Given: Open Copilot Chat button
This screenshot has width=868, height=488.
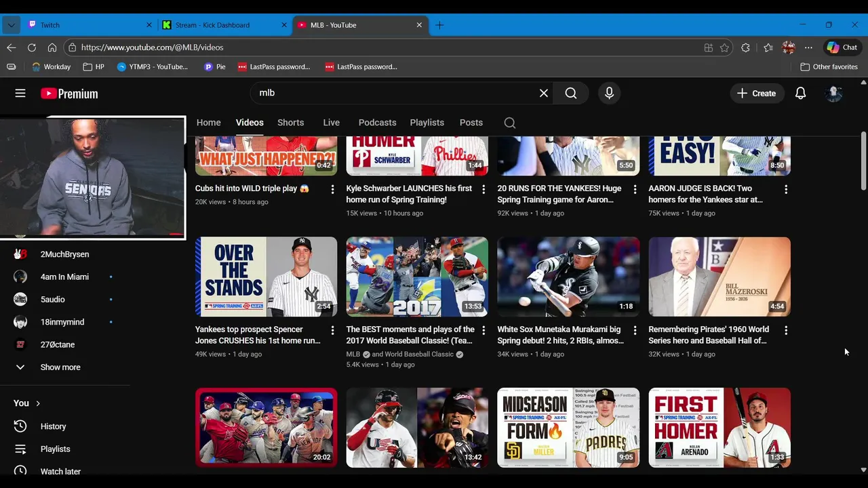Looking at the screenshot, I should point(842,47).
